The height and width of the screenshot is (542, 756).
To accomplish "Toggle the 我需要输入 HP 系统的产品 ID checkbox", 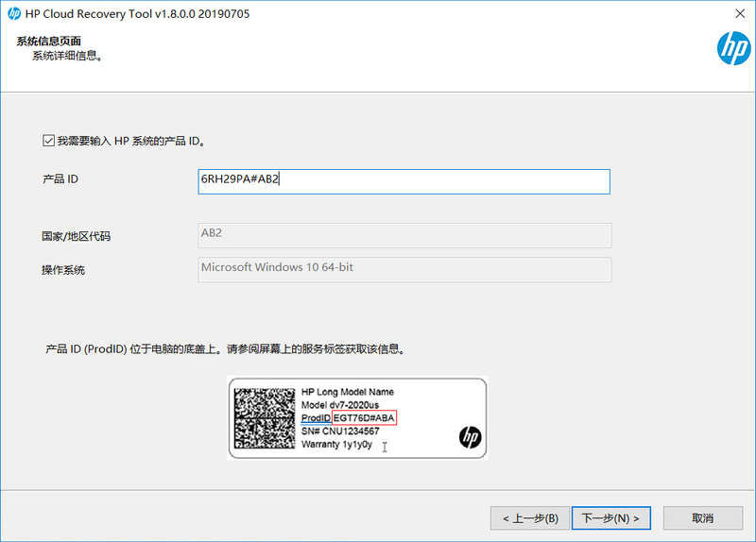I will click(x=49, y=141).
